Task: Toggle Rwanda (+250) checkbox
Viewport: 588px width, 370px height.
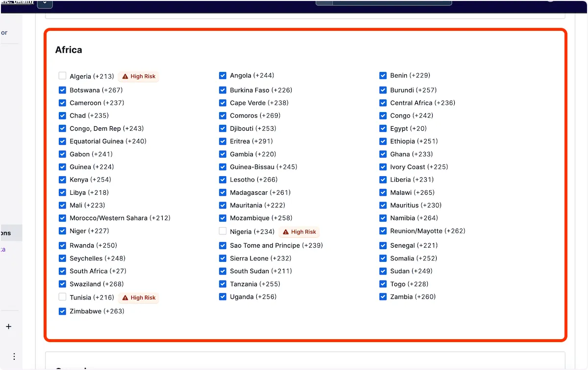Action: [62, 245]
